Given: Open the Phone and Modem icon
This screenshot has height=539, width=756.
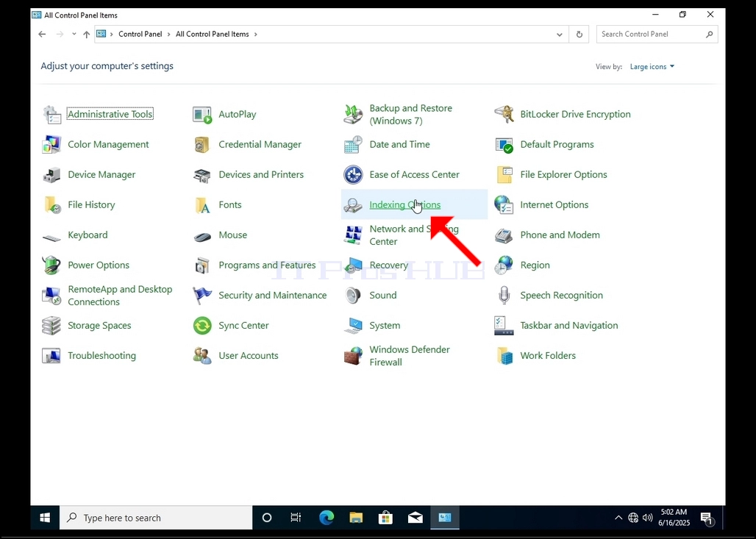Looking at the screenshot, I should (x=504, y=235).
